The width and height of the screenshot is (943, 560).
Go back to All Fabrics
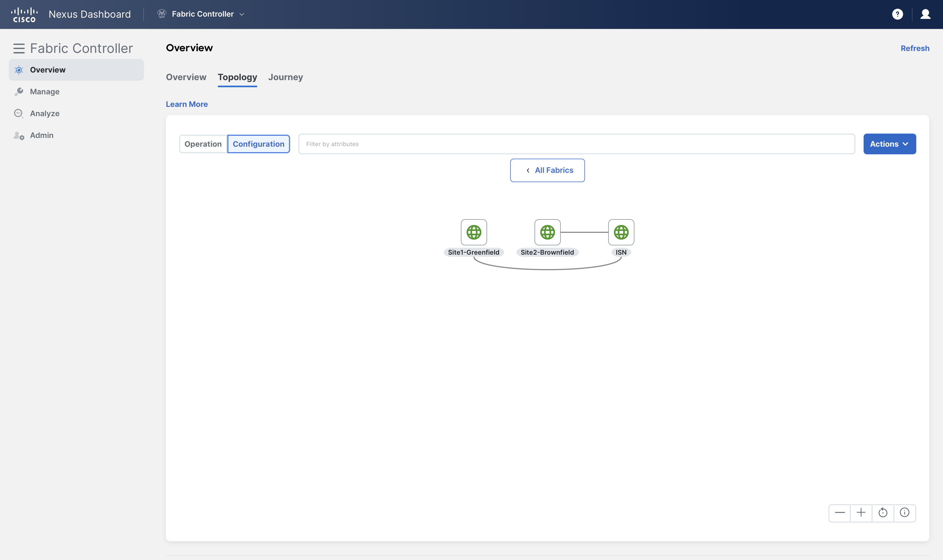pos(547,170)
